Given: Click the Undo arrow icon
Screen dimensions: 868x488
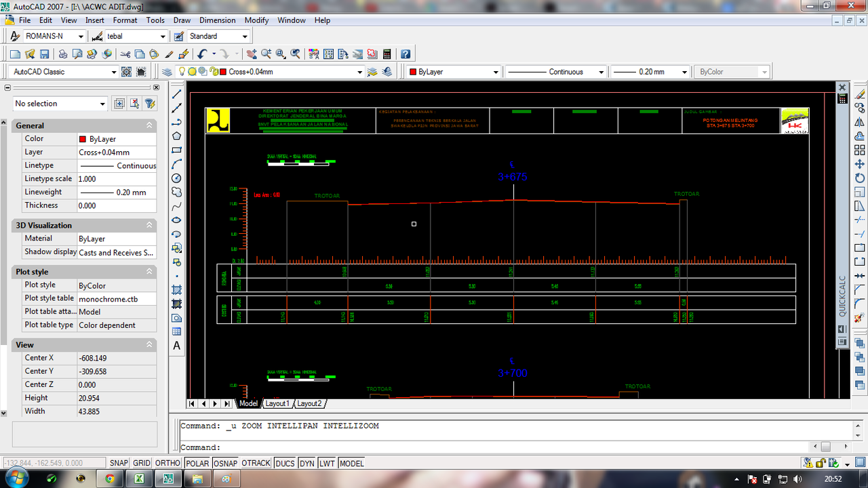Looking at the screenshot, I should pyautogui.click(x=202, y=54).
